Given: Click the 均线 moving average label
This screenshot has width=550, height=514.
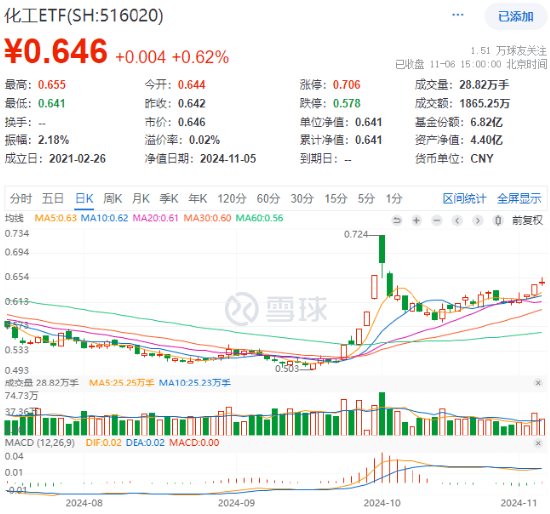Looking at the screenshot, I should 14,218.
